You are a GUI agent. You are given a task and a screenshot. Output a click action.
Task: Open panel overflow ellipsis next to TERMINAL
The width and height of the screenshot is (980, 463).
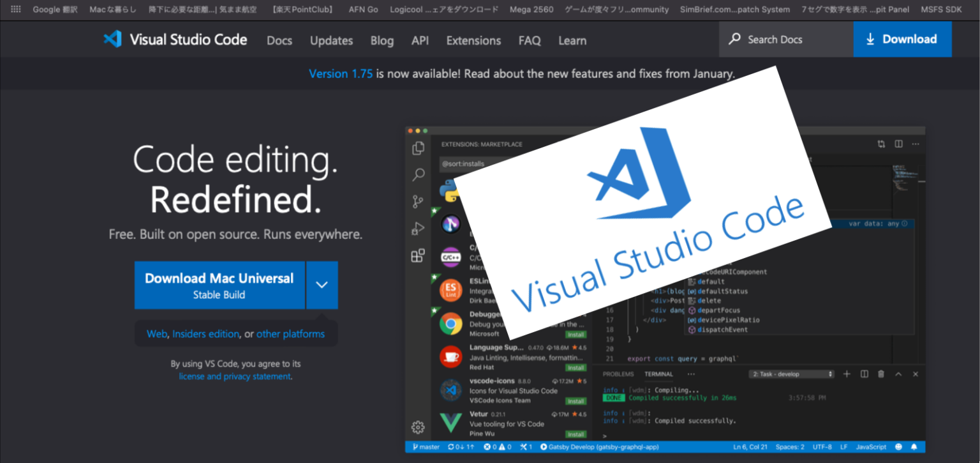point(691,374)
